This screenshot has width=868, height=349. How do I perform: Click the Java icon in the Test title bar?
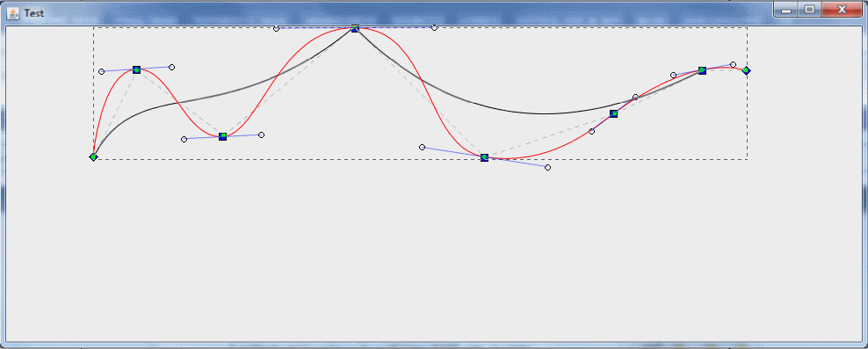(12, 12)
